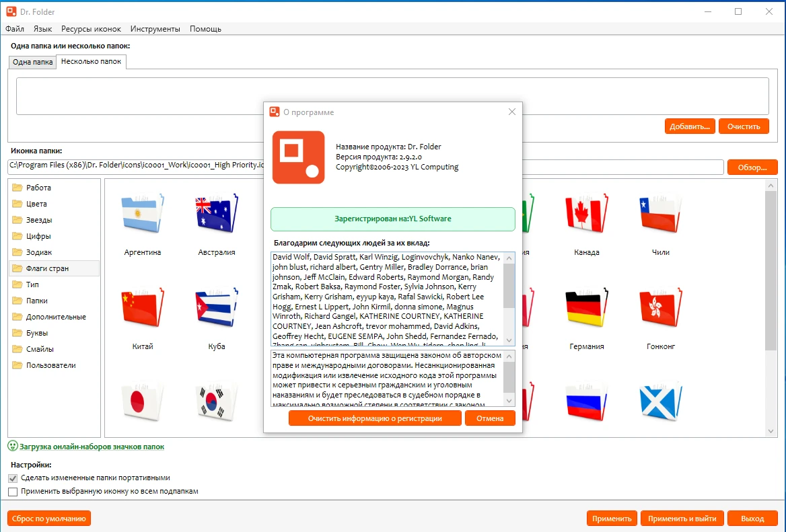786x532 pixels.
Task: Open the Дополнительные icon category
Action: [54, 317]
